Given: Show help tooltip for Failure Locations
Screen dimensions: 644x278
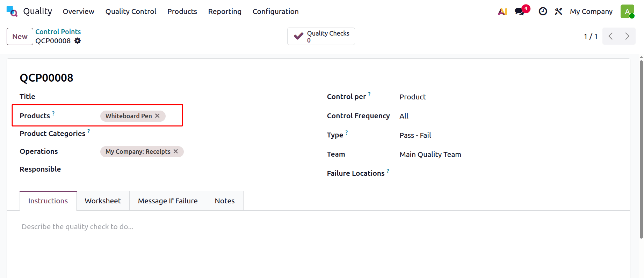Looking at the screenshot, I should [388, 171].
